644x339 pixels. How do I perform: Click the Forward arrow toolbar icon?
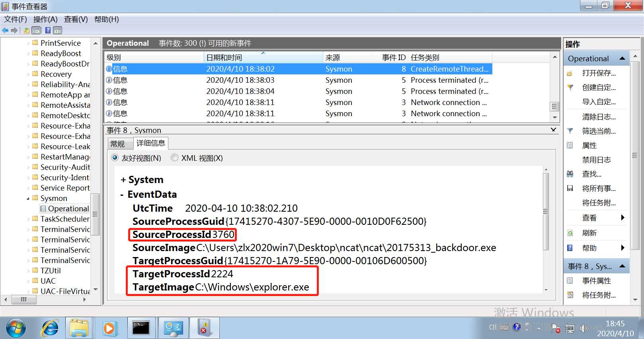pos(14,30)
